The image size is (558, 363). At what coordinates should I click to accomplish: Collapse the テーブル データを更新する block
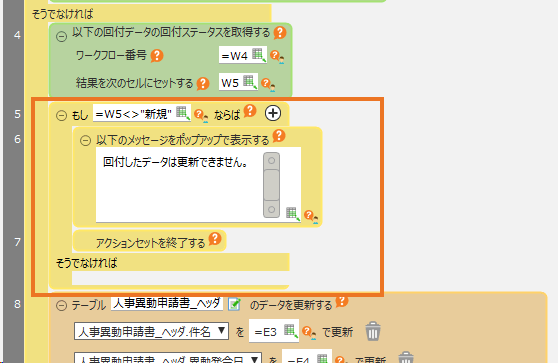tap(61, 306)
